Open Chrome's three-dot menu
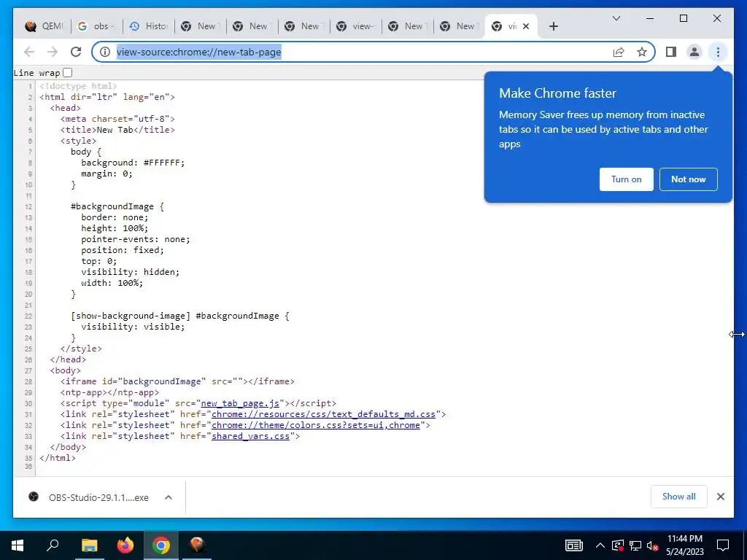The height and width of the screenshot is (560, 747). click(x=718, y=52)
